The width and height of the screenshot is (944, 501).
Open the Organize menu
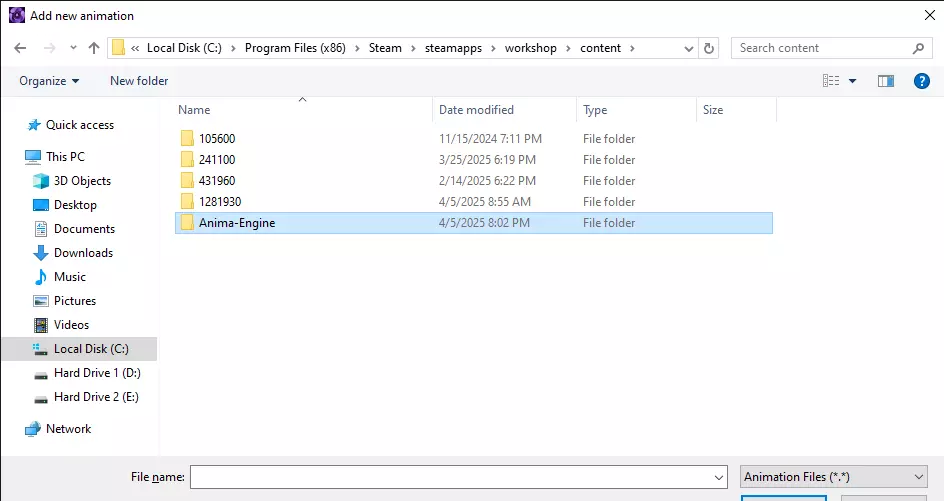[x=49, y=81]
